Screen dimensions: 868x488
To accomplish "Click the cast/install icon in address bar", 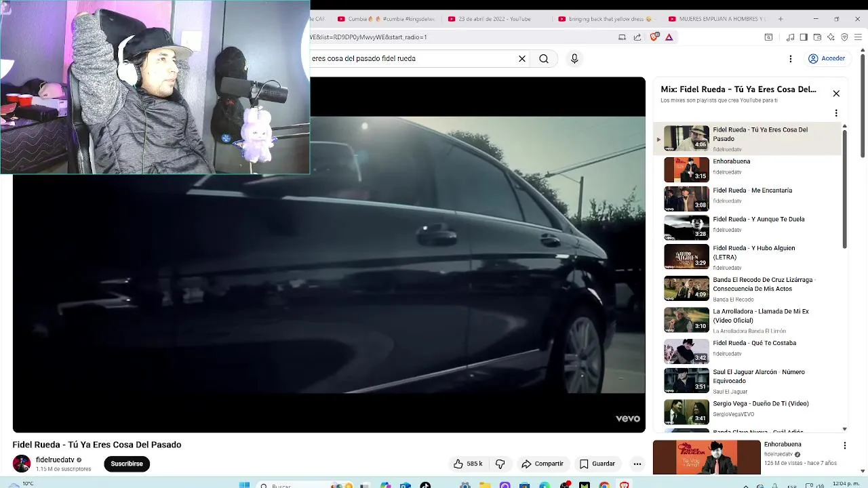I will tap(623, 37).
